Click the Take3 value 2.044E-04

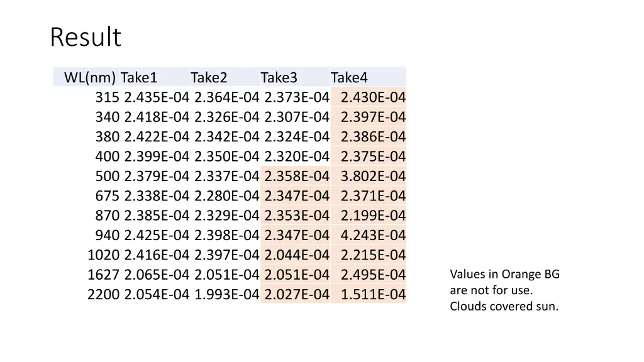pos(297,255)
